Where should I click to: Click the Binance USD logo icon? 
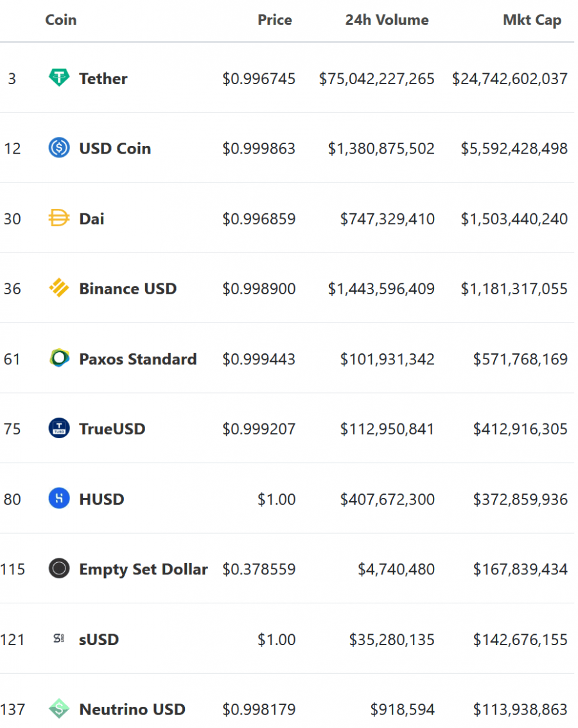coord(59,289)
